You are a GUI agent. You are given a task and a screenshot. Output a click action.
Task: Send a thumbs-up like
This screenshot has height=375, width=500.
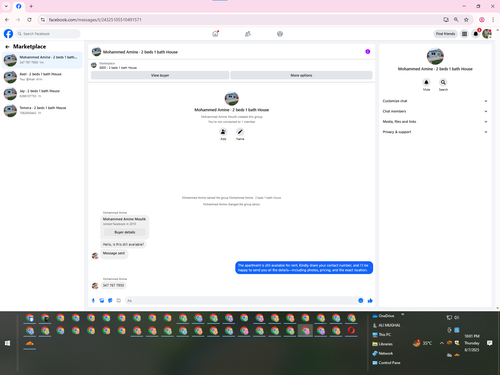tap(370, 301)
